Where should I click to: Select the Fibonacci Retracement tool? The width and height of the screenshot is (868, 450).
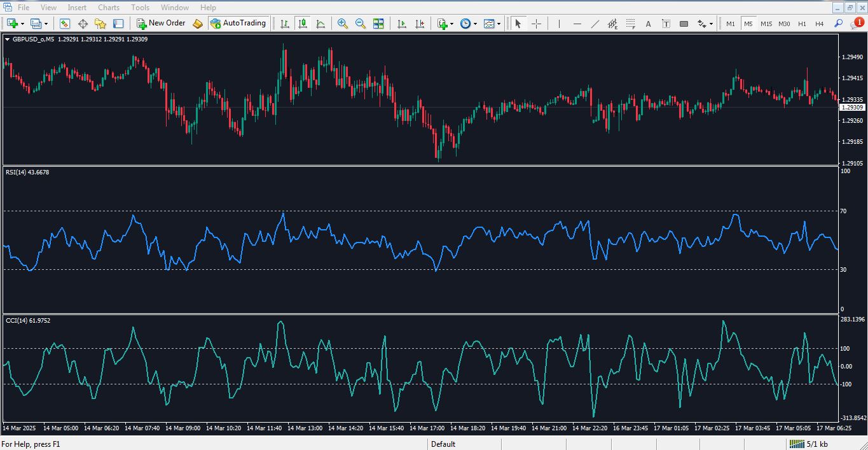630,24
